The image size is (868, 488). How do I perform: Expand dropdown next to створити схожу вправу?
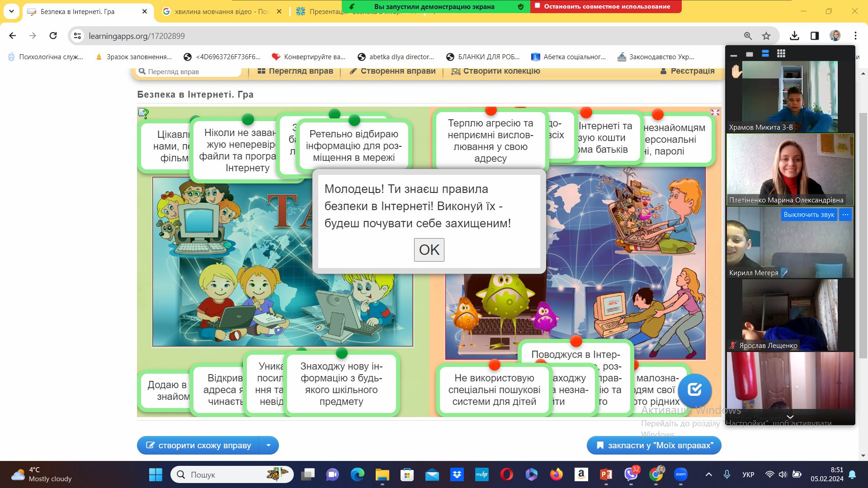269,445
